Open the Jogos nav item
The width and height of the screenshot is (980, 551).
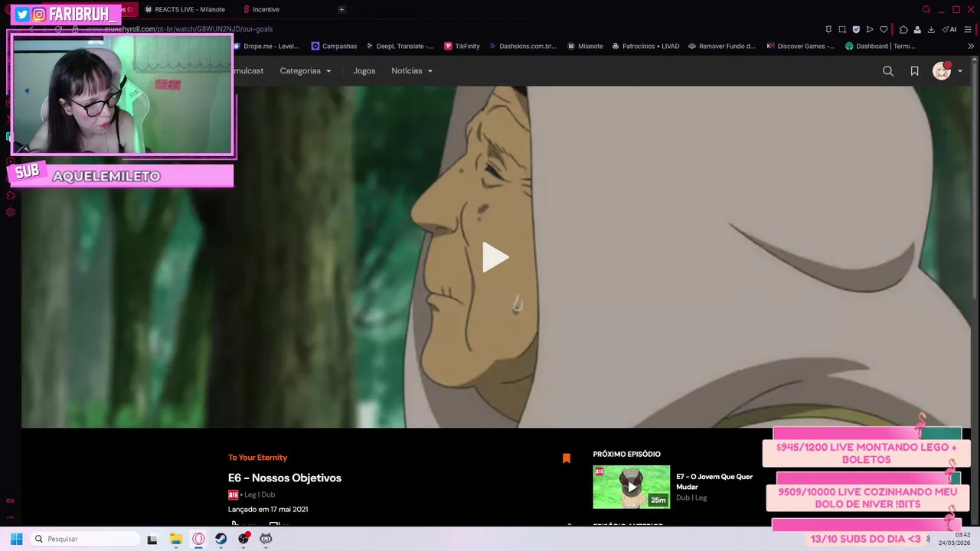[364, 71]
